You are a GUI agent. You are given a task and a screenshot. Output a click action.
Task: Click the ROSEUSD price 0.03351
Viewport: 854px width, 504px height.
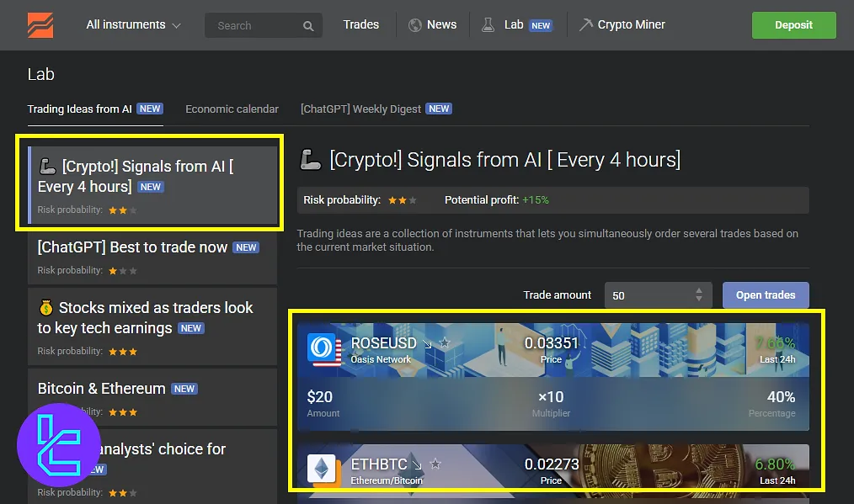[551, 343]
